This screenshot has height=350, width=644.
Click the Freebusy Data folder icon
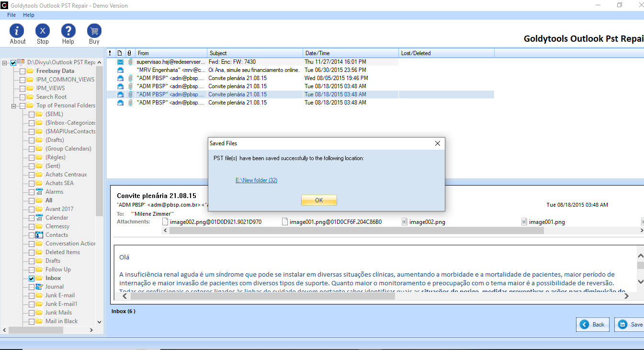tap(30, 71)
